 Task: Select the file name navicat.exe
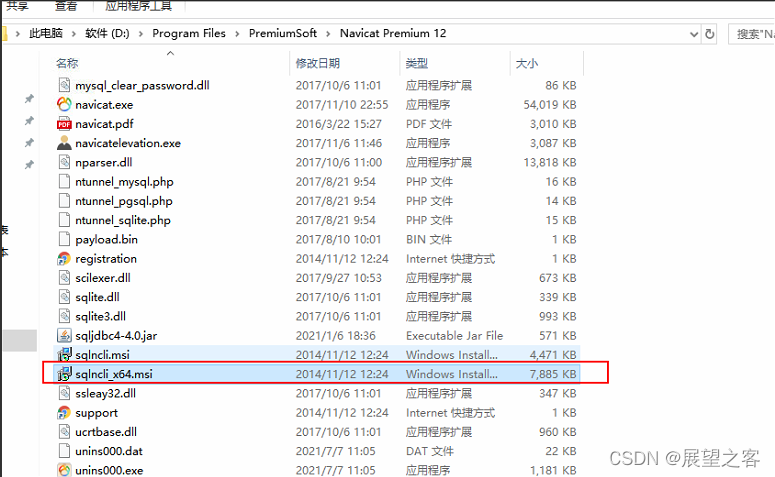pos(104,105)
